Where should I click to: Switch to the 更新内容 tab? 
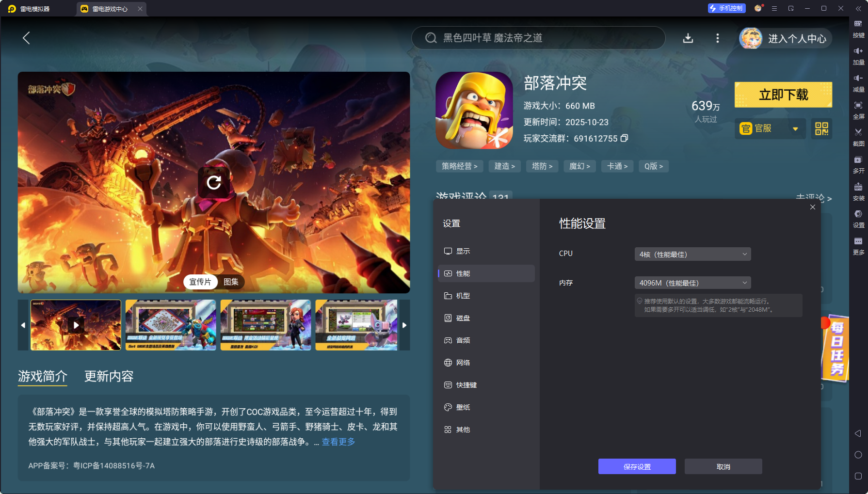click(x=109, y=376)
